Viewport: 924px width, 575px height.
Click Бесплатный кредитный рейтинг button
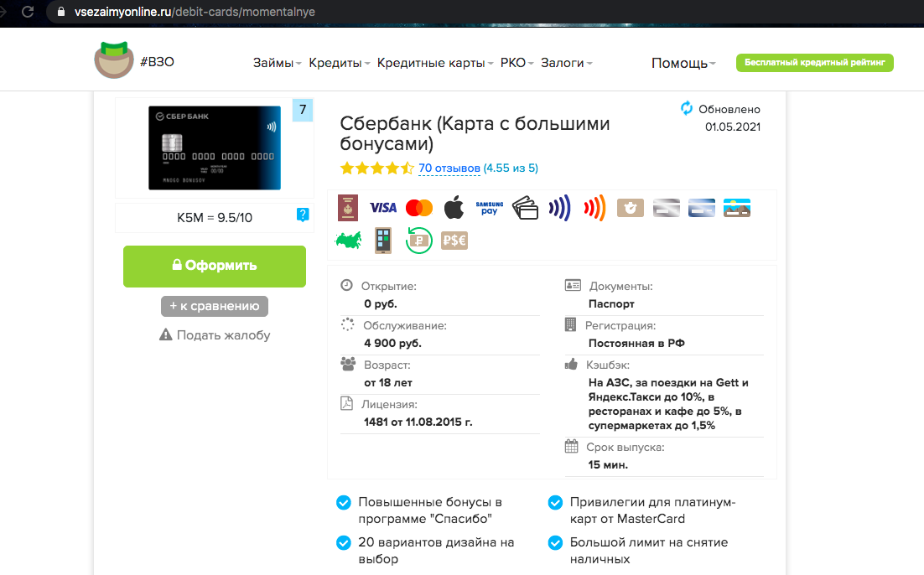[x=815, y=63]
